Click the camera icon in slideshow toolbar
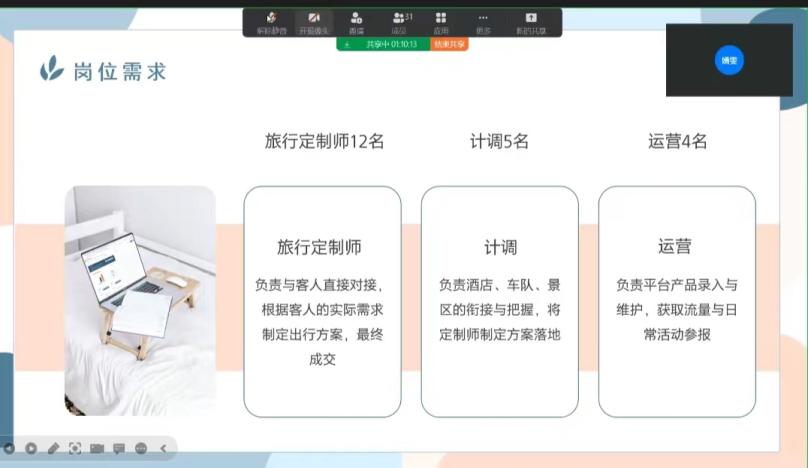The image size is (808, 468). click(x=97, y=448)
